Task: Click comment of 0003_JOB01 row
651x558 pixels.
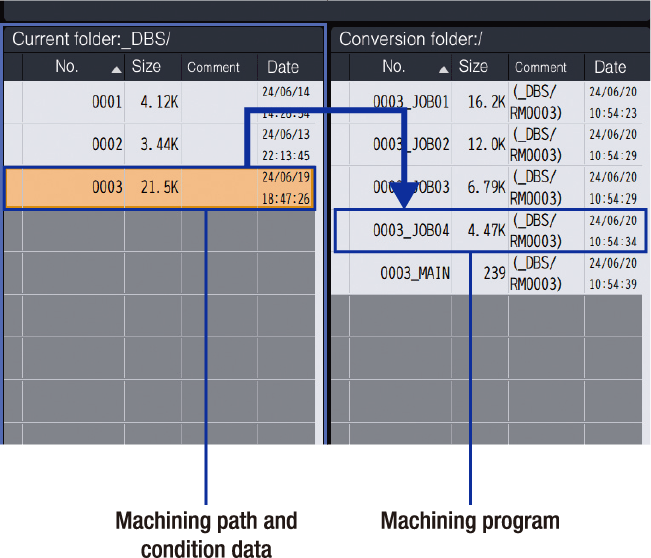Action: point(536,102)
